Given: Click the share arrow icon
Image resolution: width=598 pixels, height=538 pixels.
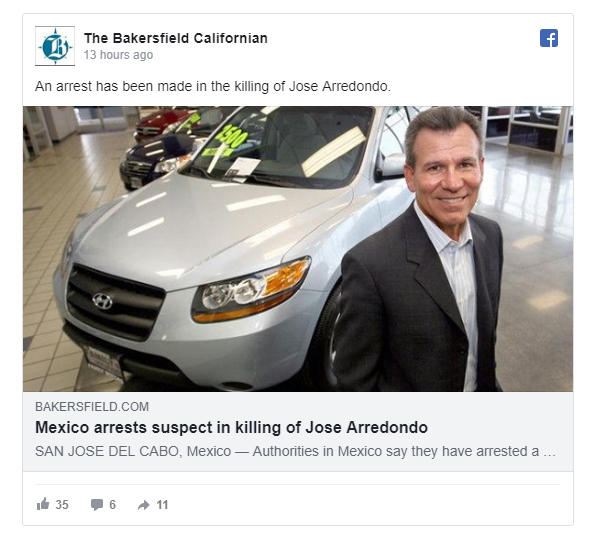Looking at the screenshot, I should (143, 505).
